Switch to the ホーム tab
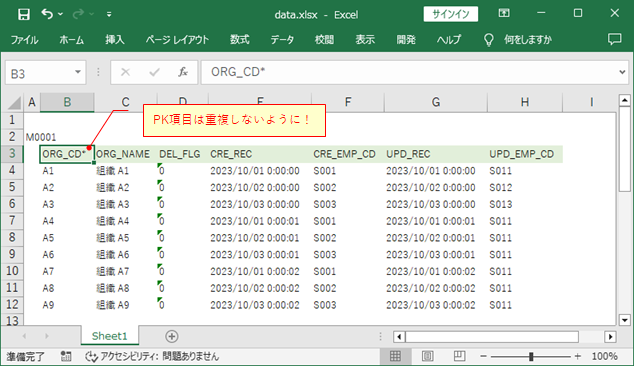 coord(72,40)
